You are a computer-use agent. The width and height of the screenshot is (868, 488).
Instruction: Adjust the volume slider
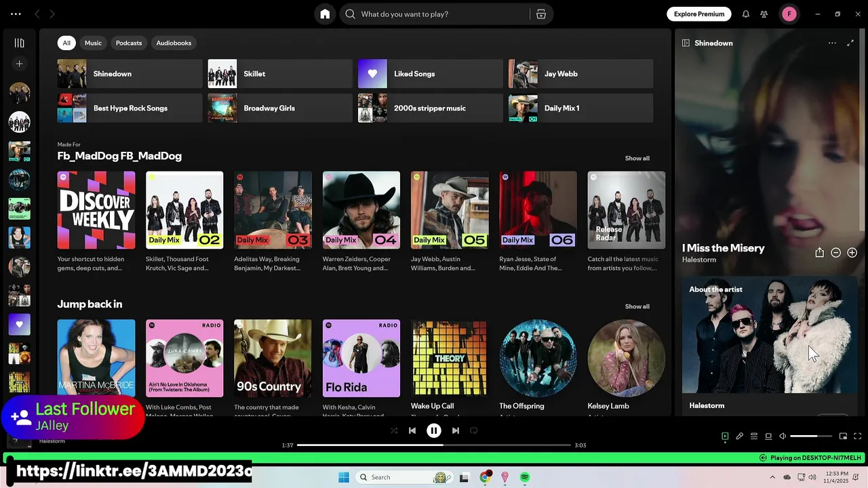[x=811, y=436]
